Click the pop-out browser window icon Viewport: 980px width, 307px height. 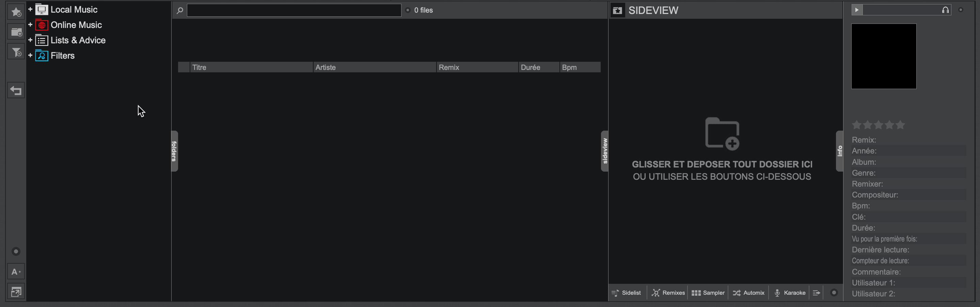[16, 292]
